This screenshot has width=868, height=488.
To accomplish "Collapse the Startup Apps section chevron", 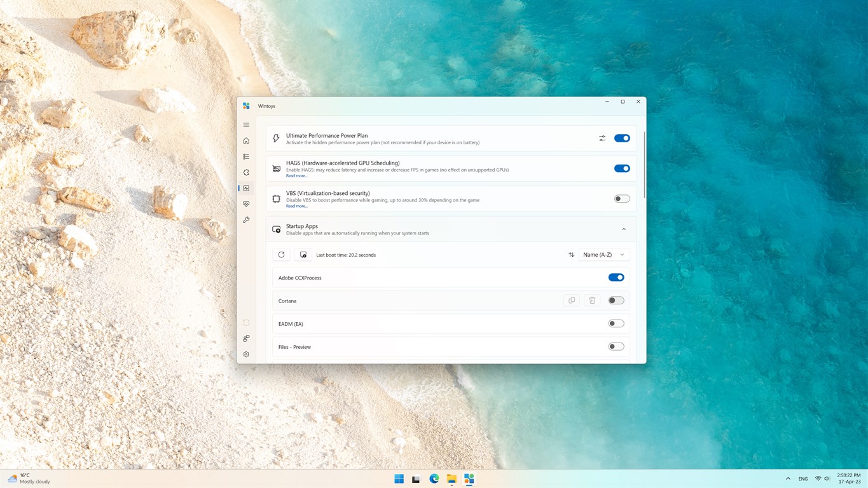I will [624, 229].
